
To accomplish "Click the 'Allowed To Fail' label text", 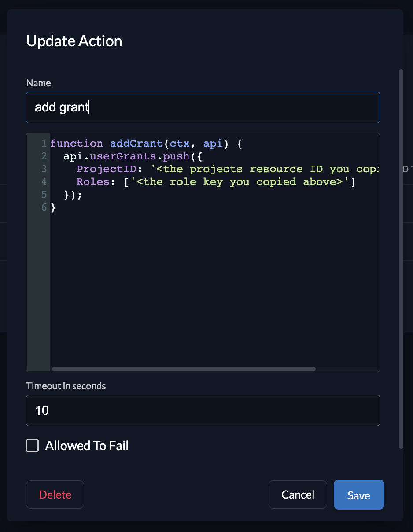I will click(87, 446).
